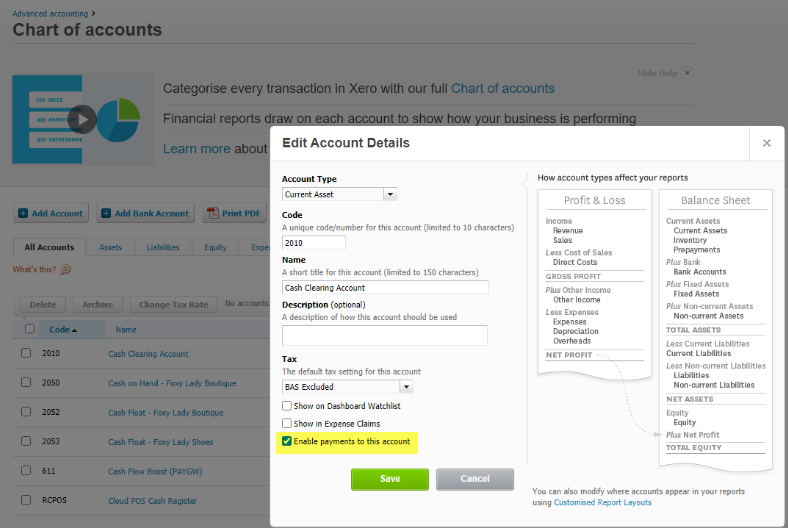Open Cash Float - Foxy Lady Boutique
The height and width of the screenshot is (528, 788).
coord(166,412)
